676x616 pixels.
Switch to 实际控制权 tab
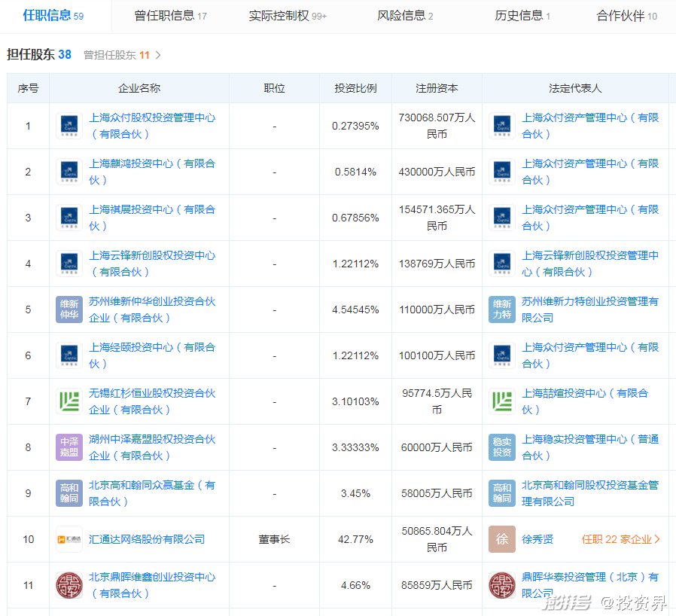click(288, 16)
